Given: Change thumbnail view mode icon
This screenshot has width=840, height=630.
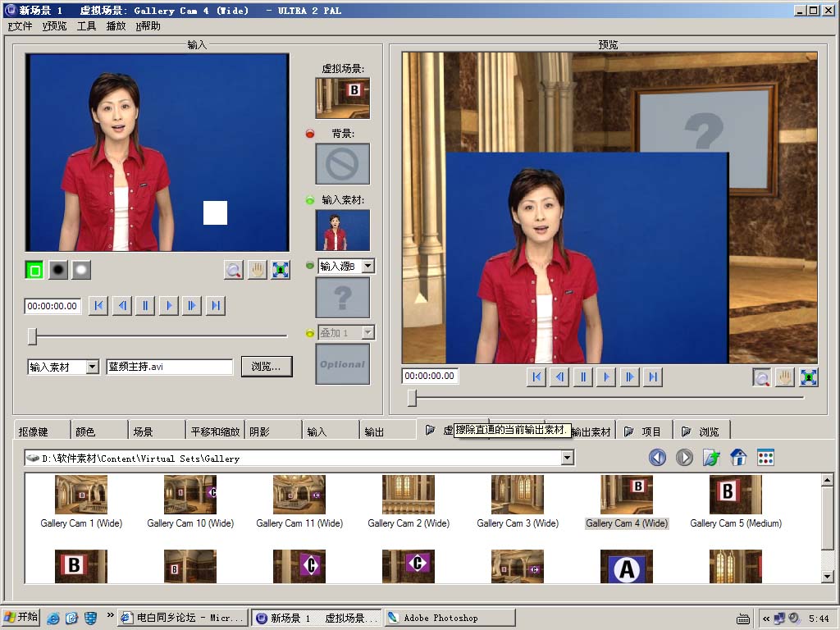Looking at the screenshot, I should pos(765,458).
